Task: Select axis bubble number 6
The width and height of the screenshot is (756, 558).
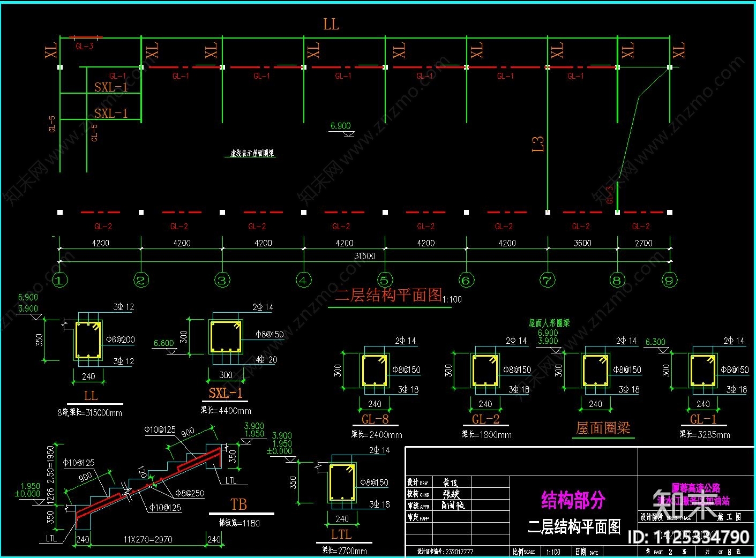Action: click(466, 280)
